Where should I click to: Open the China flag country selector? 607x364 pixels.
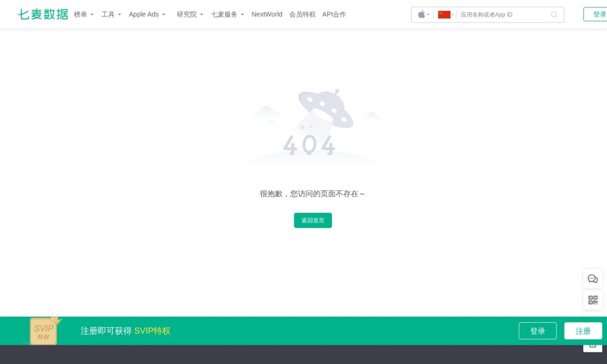click(444, 15)
